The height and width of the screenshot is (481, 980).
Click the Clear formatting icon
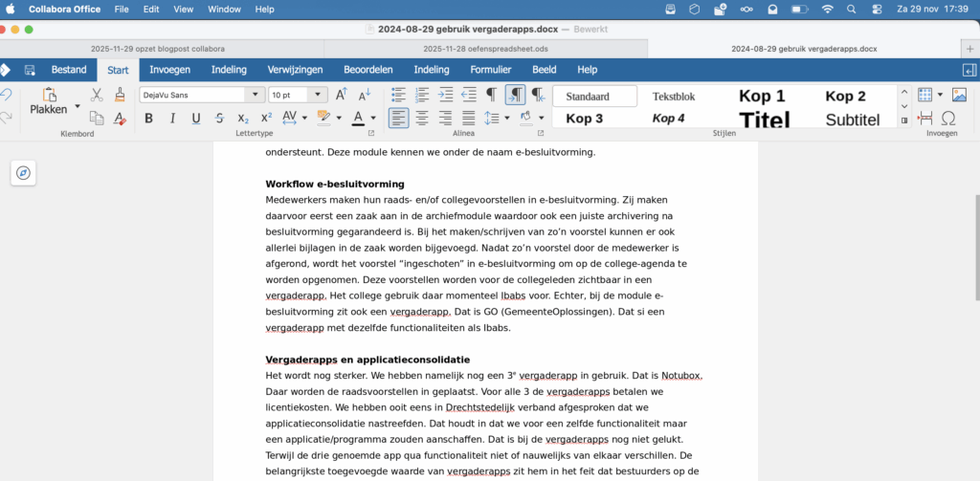(x=120, y=119)
